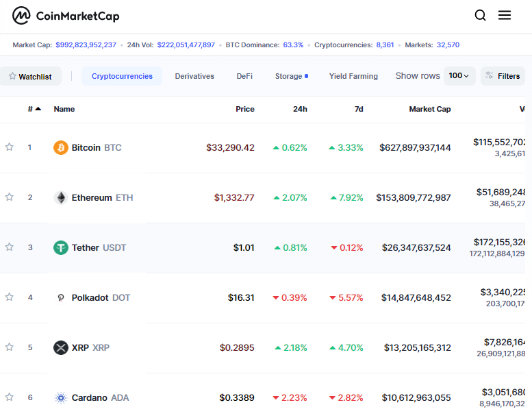Star Bitcoin to add to watchlist
The height and width of the screenshot is (420, 532).
point(9,147)
